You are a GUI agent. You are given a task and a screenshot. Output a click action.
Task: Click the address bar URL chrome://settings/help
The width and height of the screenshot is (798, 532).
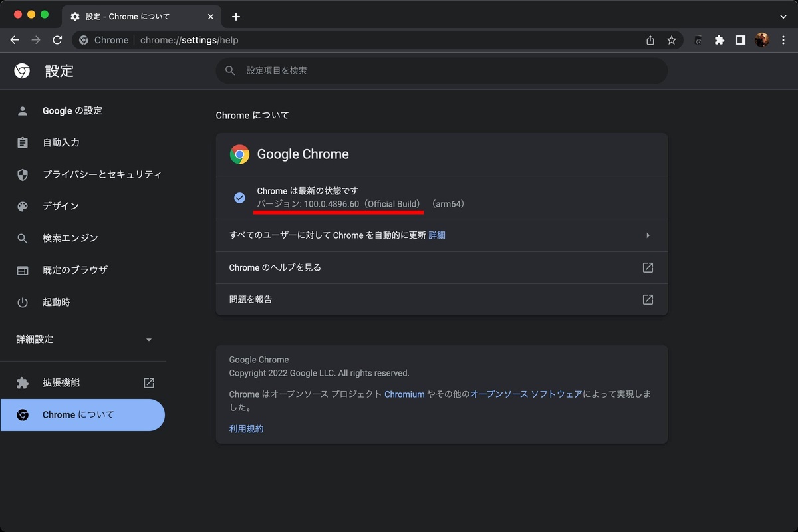point(190,40)
